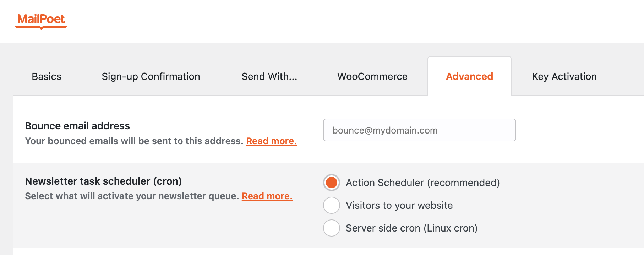Click the 'Bounce email address' heading

(77, 126)
